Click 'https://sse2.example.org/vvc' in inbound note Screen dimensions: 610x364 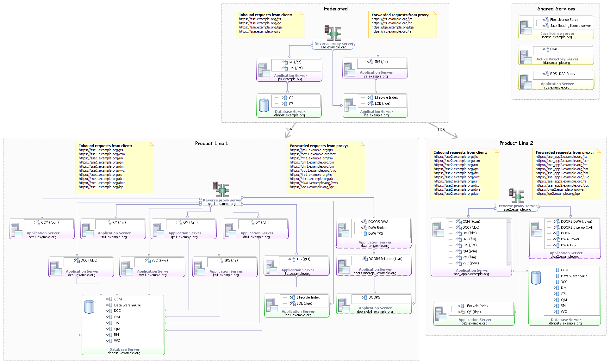coord(457,177)
